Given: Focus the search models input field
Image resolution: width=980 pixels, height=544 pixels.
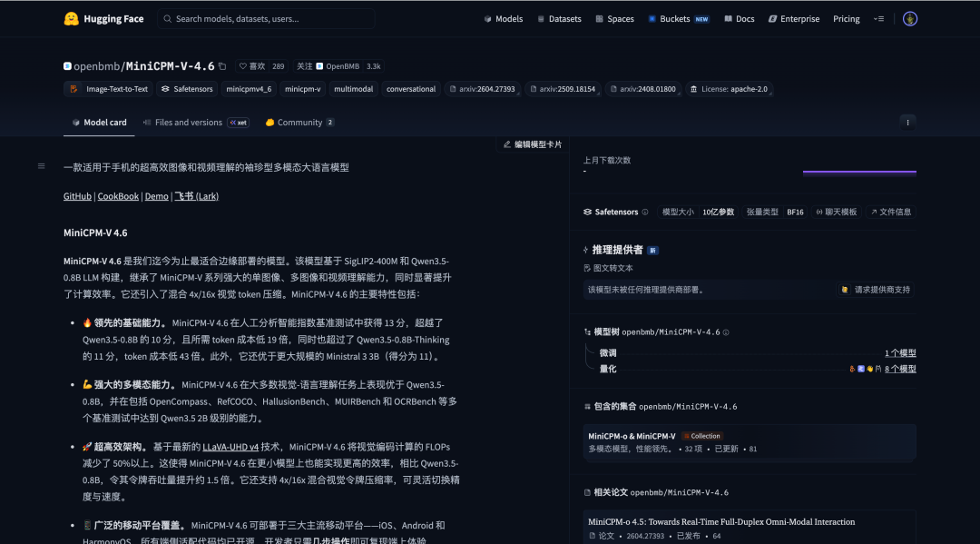Looking at the screenshot, I should (266, 19).
